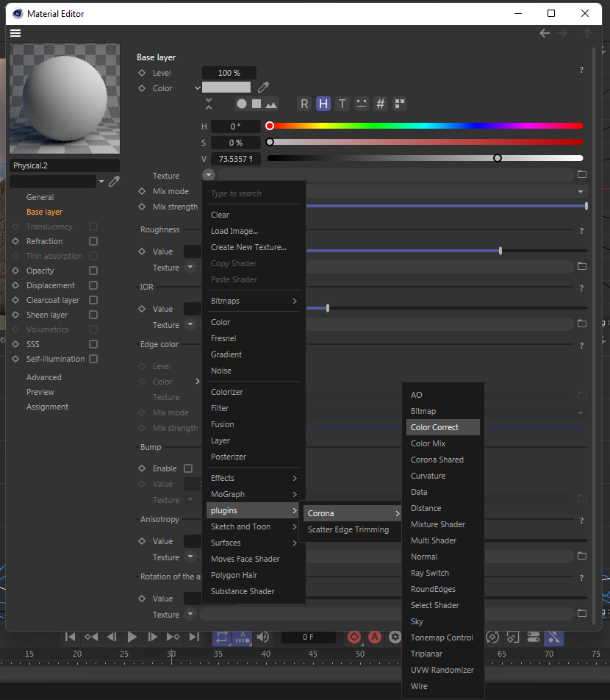Viewport: 610px width, 700px height.
Task: Open the Assignment section
Action: [47, 407]
